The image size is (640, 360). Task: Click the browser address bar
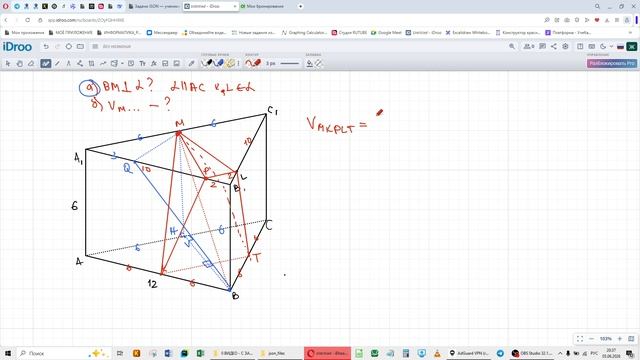(286, 20)
